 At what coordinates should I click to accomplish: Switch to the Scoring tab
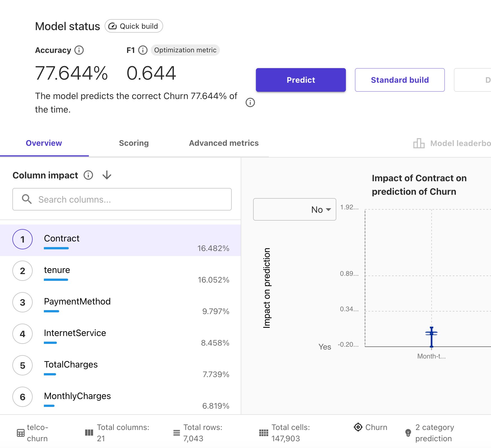134,143
